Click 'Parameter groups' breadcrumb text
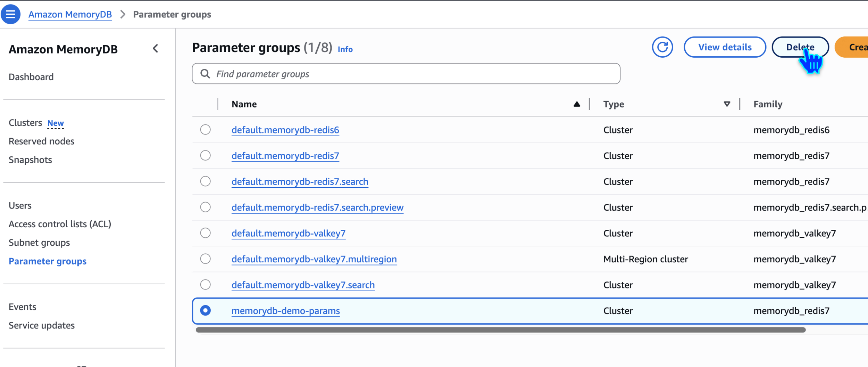This screenshot has height=367, width=868. (172, 15)
